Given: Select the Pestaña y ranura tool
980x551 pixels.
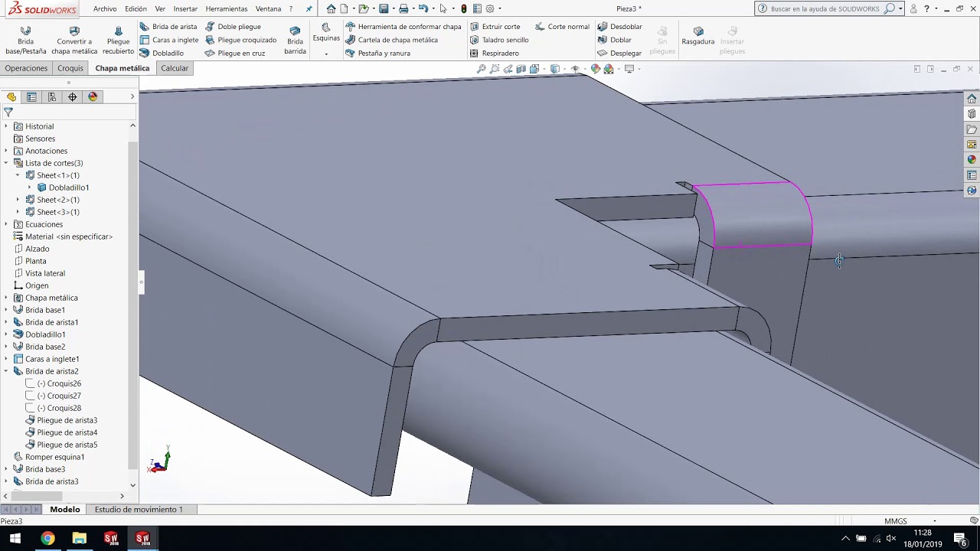Looking at the screenshot, I should click(378, 54).
